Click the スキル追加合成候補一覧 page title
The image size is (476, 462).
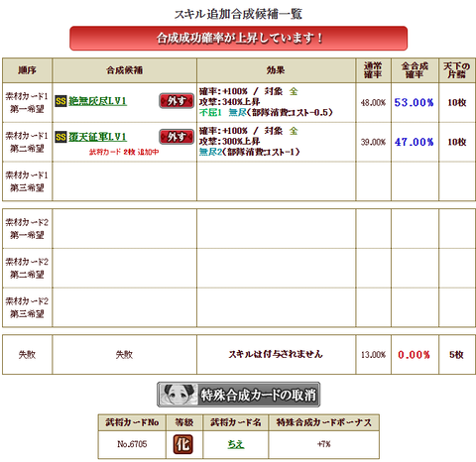click(x=238, y=14)
